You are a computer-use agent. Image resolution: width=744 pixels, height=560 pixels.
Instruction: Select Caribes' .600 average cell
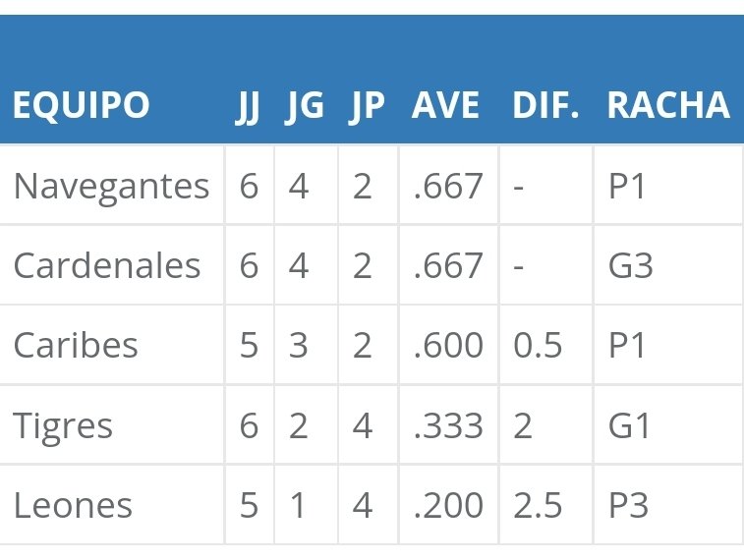click(448, 345)
